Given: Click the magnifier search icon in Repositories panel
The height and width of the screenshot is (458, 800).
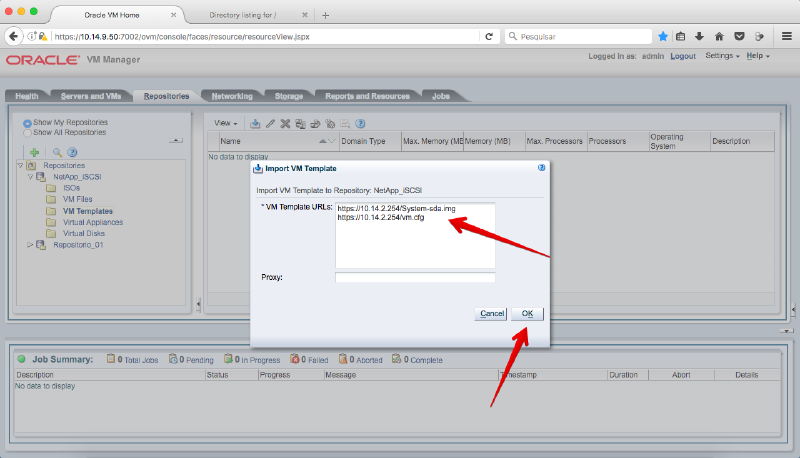Looking at the screenshot, I should (57, 151).
